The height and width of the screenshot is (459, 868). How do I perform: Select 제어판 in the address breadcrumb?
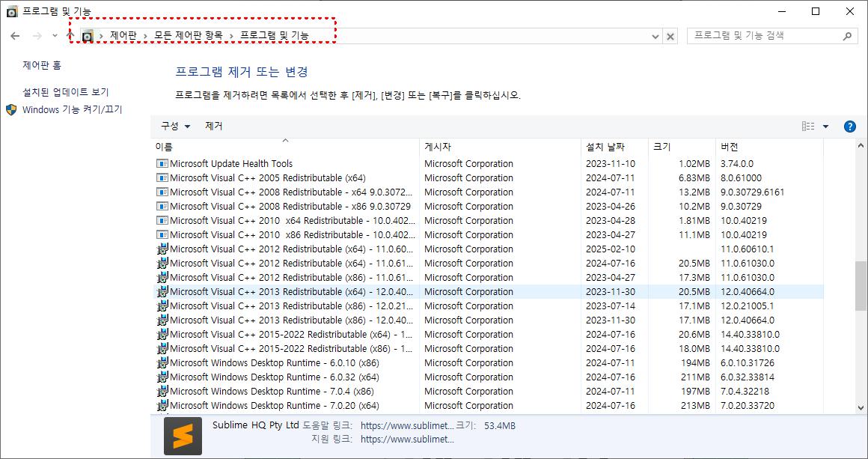point(123,36)
